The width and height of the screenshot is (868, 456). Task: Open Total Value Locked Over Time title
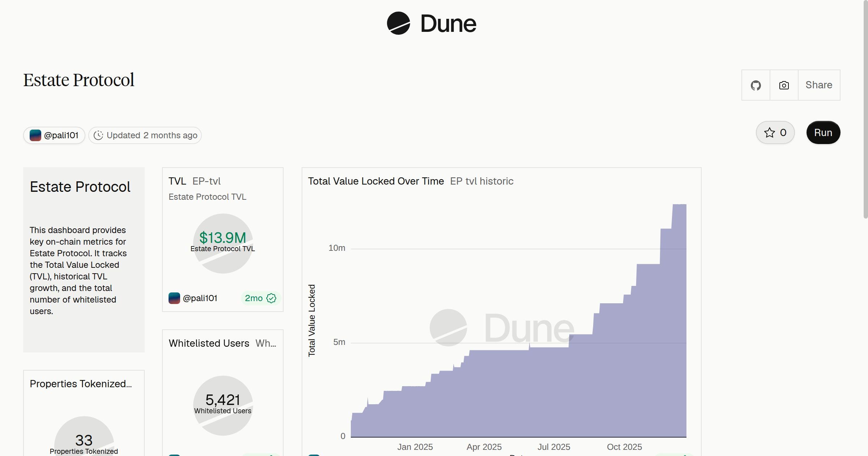(376, 181)
